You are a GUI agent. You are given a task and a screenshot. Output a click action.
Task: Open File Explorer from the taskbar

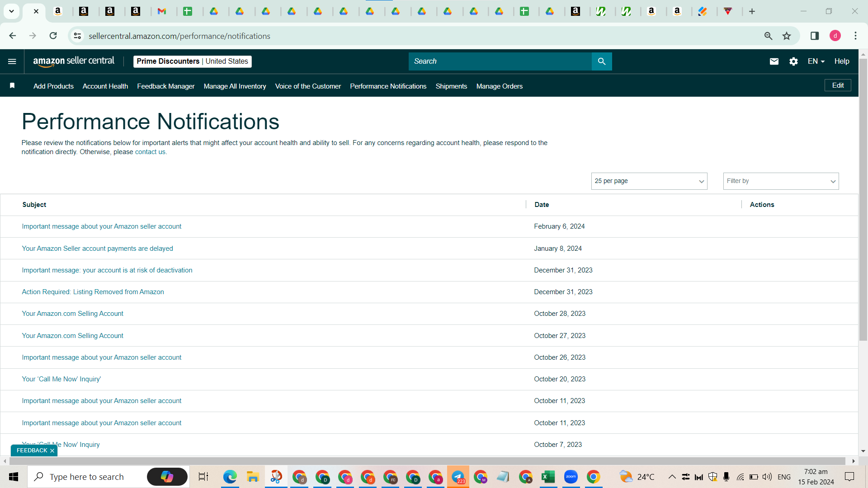253,477
